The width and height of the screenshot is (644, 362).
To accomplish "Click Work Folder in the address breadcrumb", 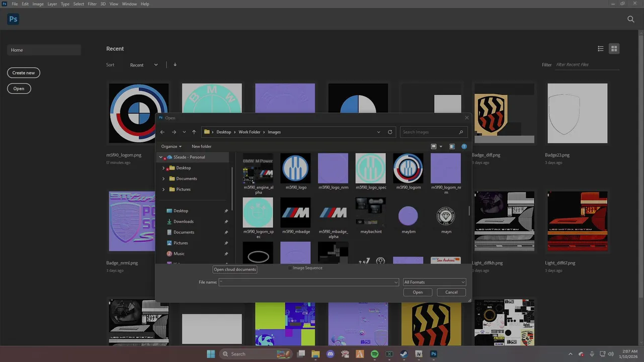I will pos(250,132).
